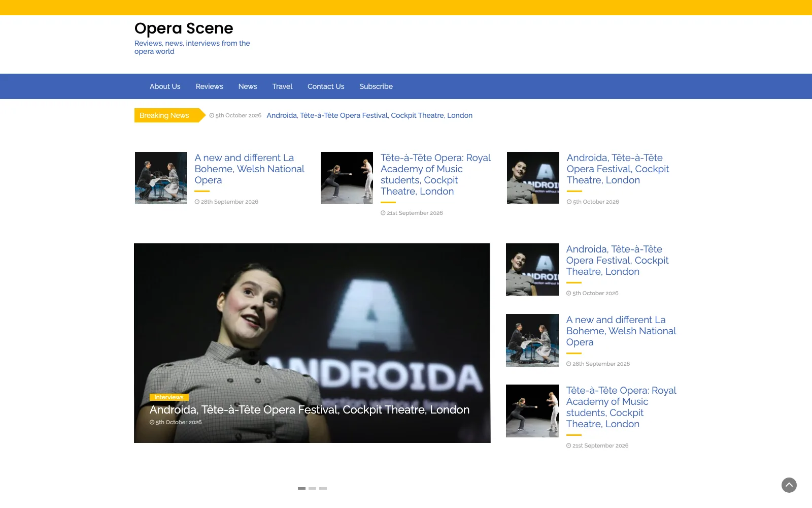The height and width of the screenshot is (508, 812).
Task: Open top-row Royal Academy of Music students title
Action: pos(435,175)
